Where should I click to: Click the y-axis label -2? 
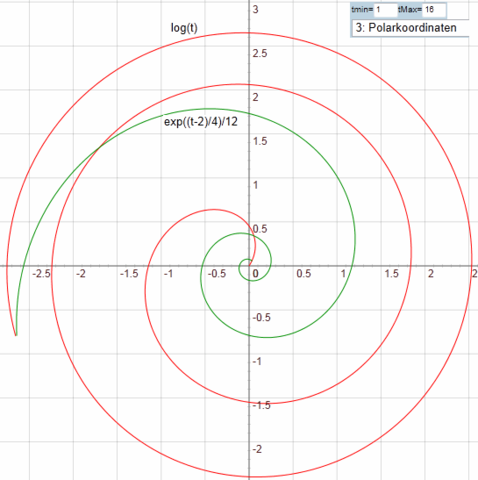coord(257,449)
